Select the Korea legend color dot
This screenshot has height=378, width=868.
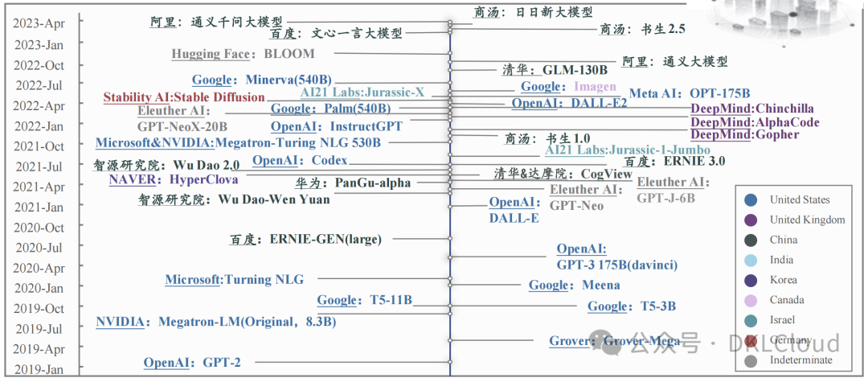751,280
